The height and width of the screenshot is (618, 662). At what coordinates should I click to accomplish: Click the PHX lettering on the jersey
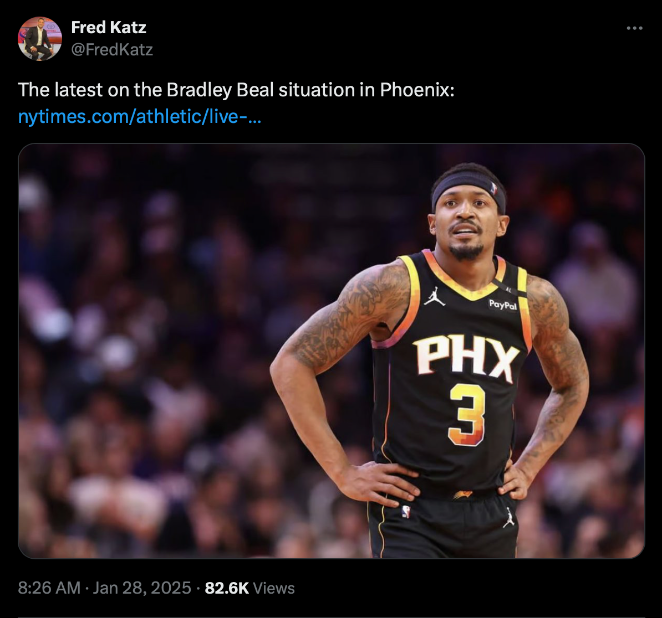[466, 359]
